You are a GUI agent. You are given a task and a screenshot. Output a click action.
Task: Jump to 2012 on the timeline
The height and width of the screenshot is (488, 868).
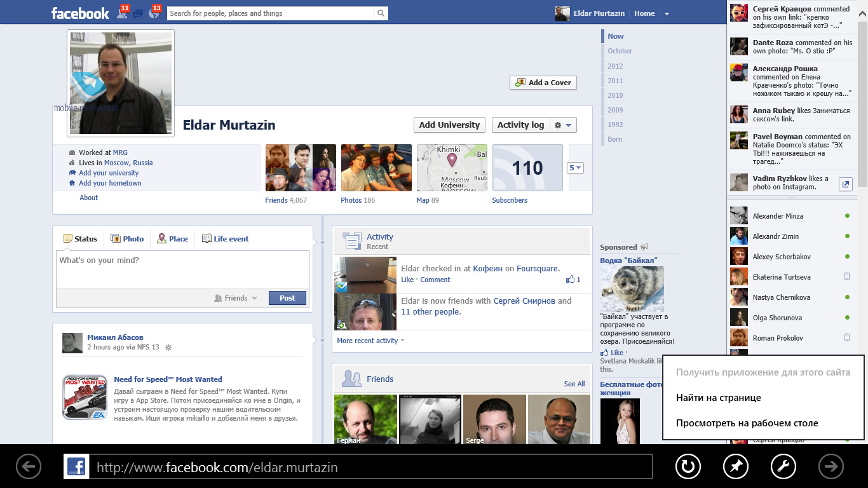pyautogui.click(x=615, y=66)
